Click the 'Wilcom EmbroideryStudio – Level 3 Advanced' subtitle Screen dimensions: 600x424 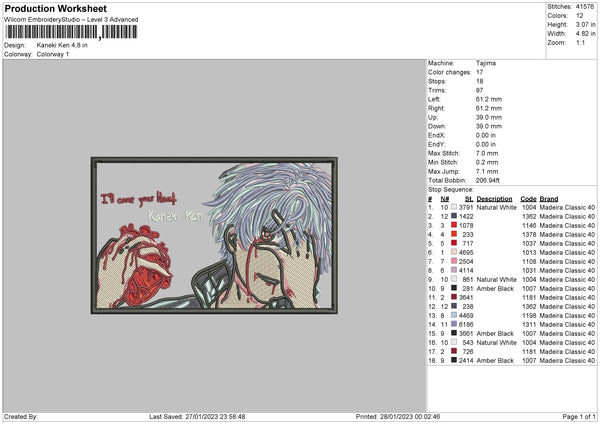(x=71, y=20)
